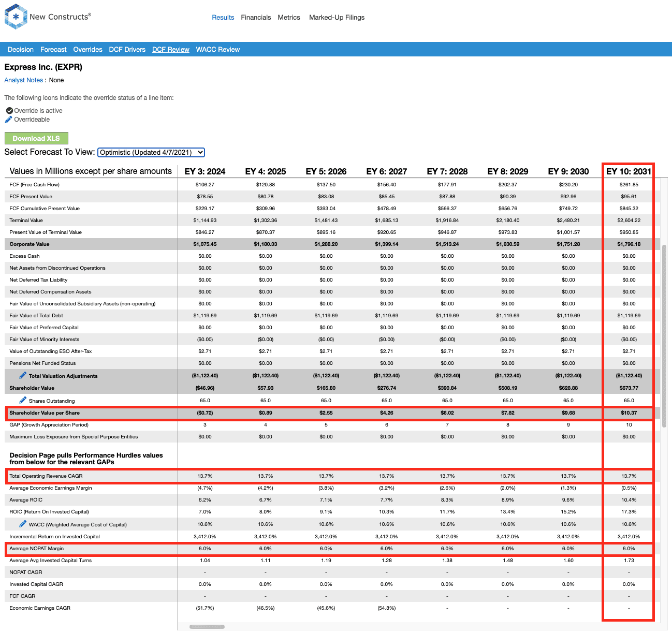672x633 pixels.
Task: Click Average Economic Earnings Margin label
Action: pyautogui.click(x=51, y=488)
